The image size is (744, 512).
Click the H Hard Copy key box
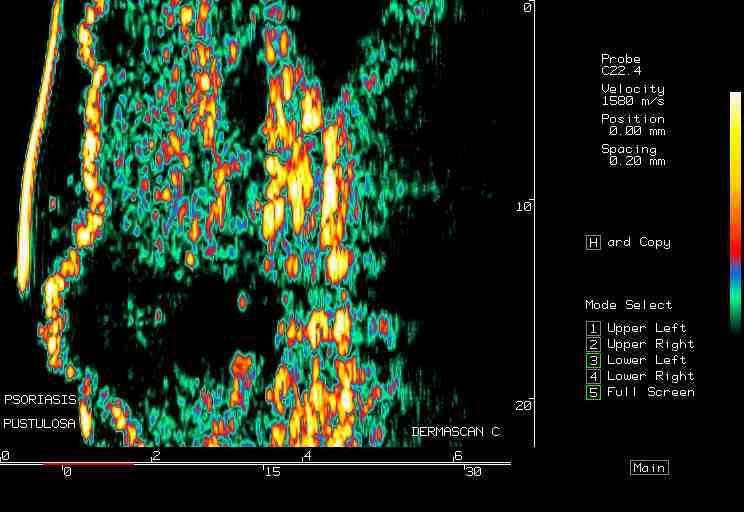coord(593,242)
